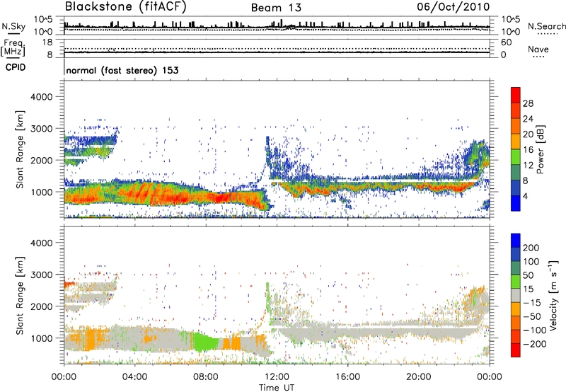This screenshot has width=566, height=392.
Task: Click the '-100' tick on velocity colorbar
Action: coord(535,330)
